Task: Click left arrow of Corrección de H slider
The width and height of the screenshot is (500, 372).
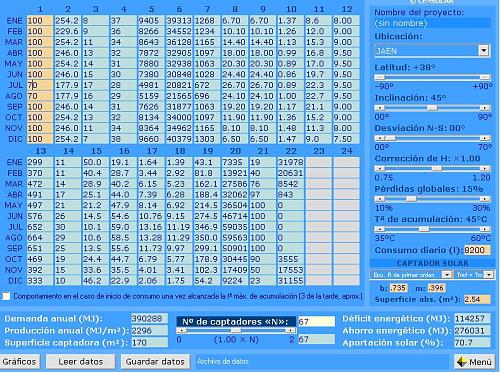Action: (380, 169)
